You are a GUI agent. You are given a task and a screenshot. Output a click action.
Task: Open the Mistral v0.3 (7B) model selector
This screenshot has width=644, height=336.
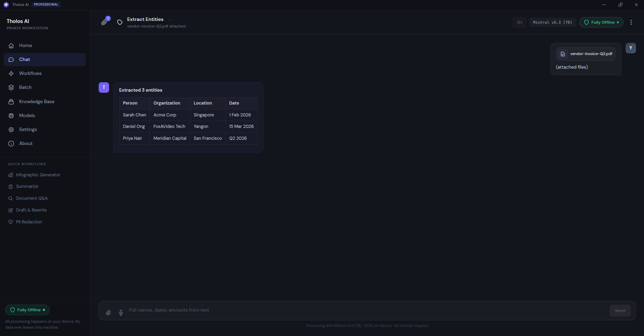tap(553, 22)
